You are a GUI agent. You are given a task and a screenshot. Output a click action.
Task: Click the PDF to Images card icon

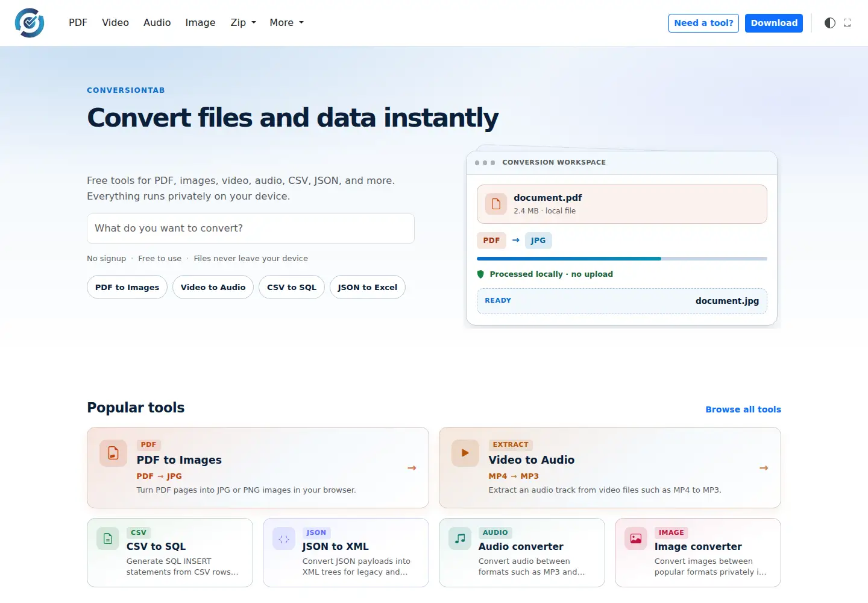tap(113, 453)
